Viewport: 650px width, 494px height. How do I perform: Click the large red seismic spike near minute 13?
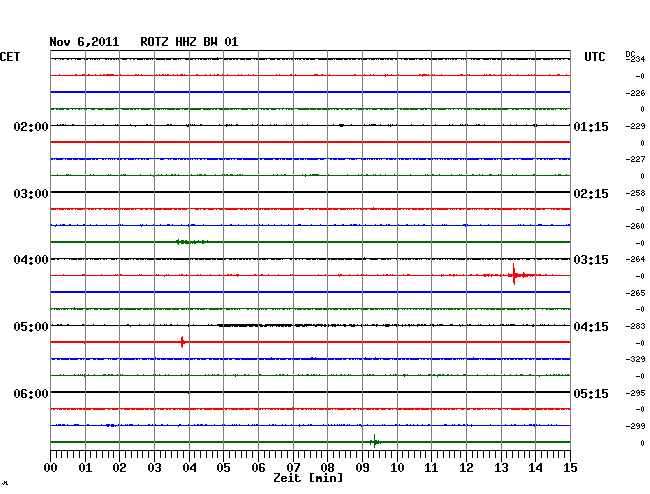click(x=514, y=275)
